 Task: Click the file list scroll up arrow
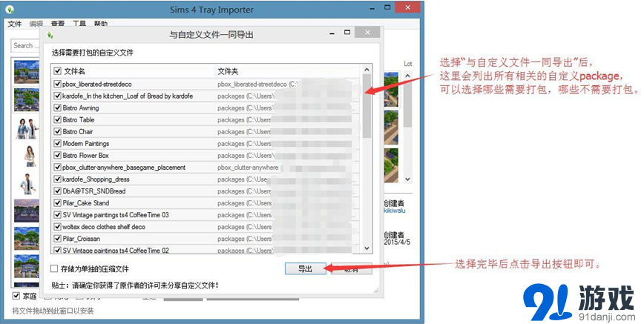(367, 69)
